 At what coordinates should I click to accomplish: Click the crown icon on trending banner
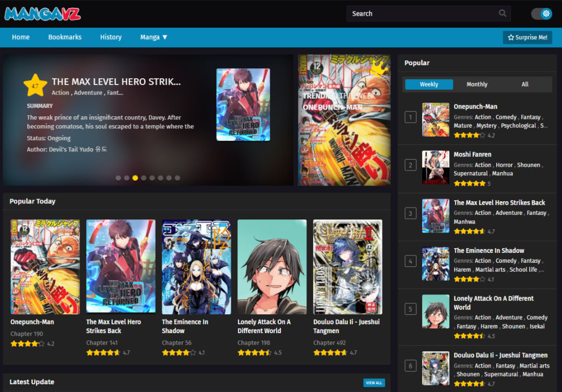point(380,68)
